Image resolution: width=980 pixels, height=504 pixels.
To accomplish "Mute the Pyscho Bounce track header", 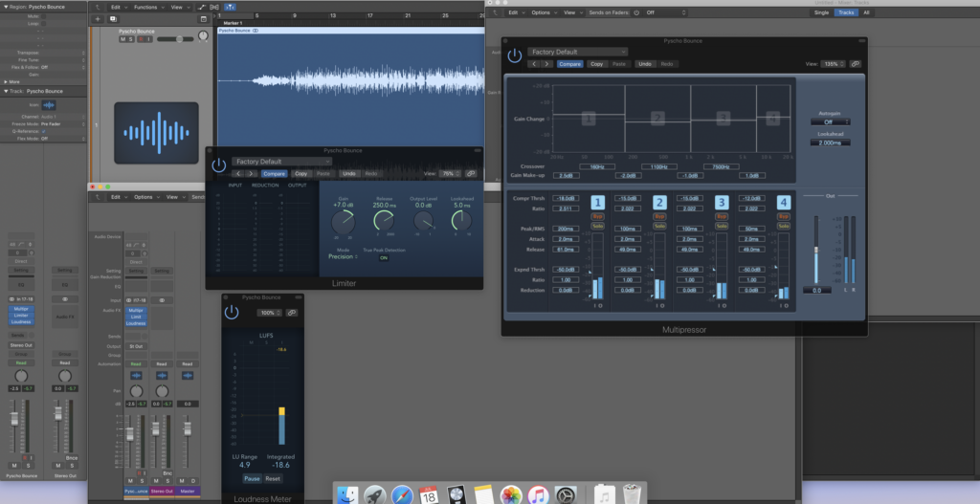I will tap(122, 39).
